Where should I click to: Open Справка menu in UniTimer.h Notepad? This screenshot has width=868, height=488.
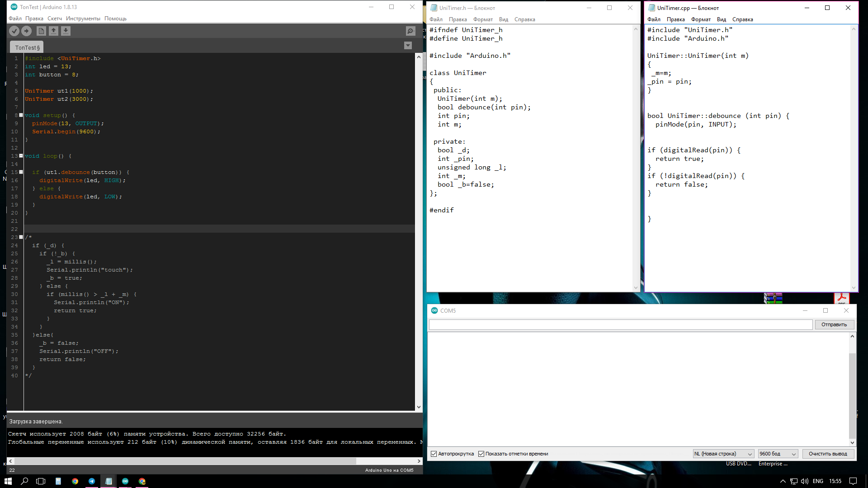[524, 19]
